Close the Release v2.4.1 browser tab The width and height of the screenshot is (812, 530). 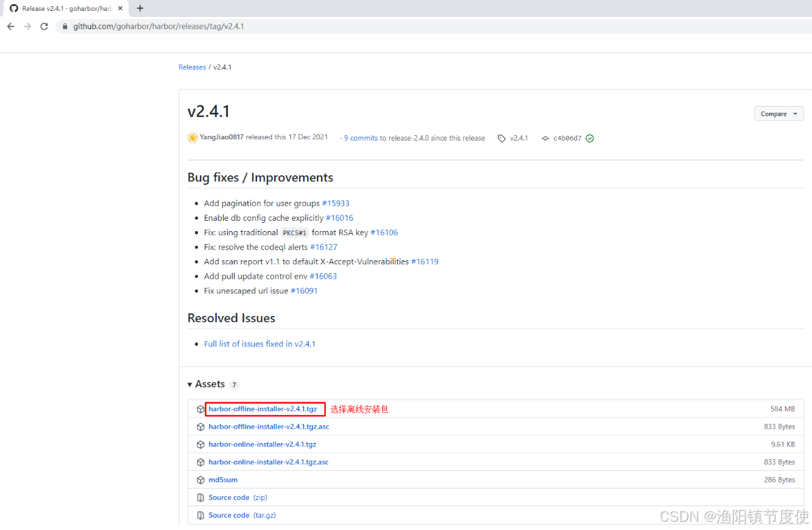(120, 8)
